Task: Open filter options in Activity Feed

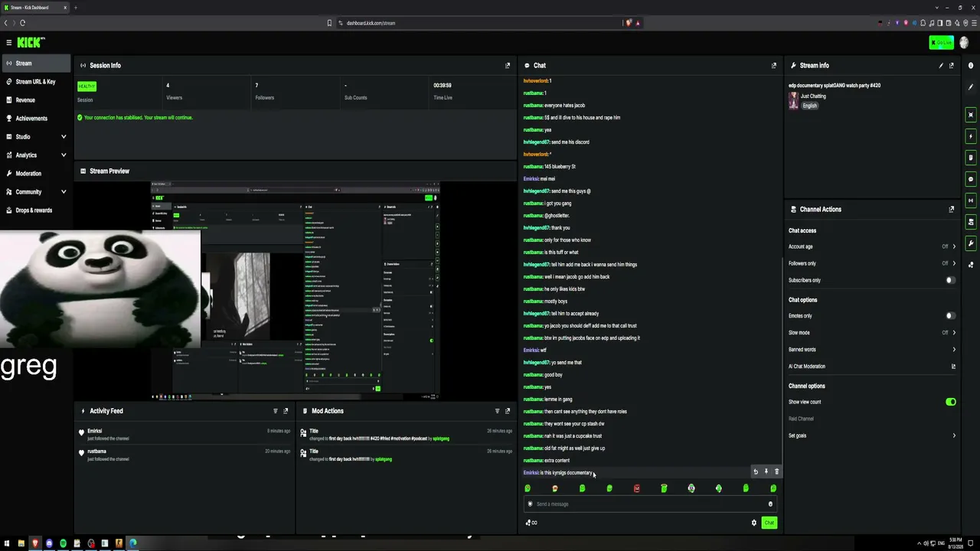Action: click(276, 411)
